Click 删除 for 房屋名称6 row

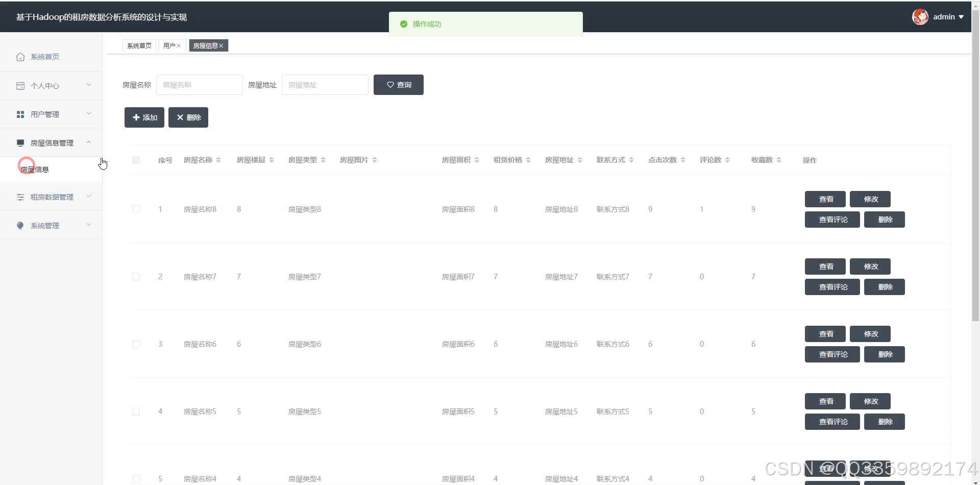[885, 354]
